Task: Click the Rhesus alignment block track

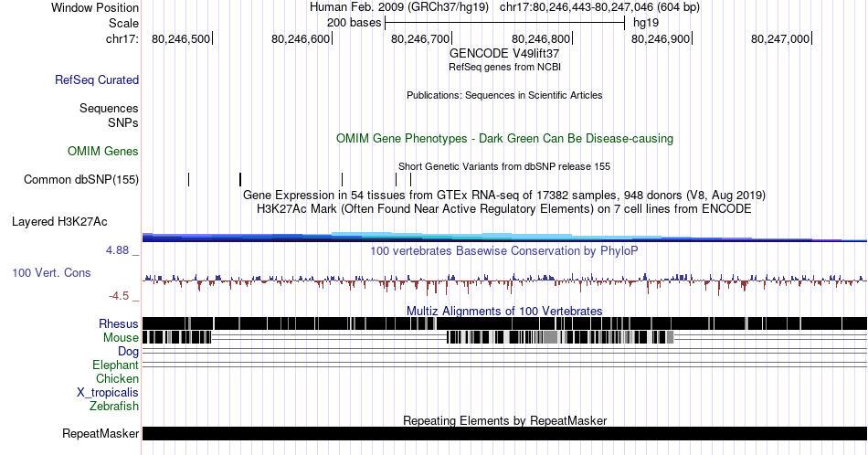Action: [x=504, y=323]
